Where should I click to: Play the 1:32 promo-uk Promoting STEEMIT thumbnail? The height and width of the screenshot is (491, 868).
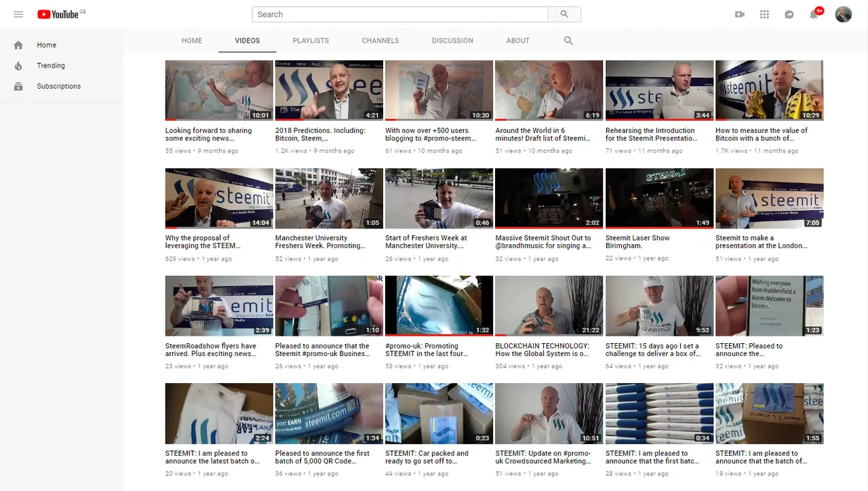pyautogui.click(x=439, y=306)
